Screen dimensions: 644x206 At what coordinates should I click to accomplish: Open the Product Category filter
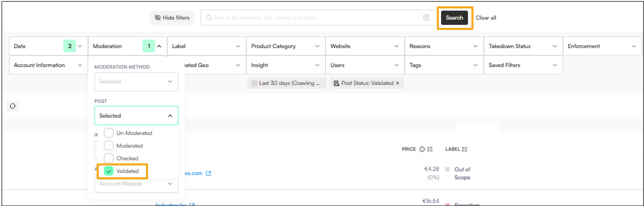pos(286,46)
